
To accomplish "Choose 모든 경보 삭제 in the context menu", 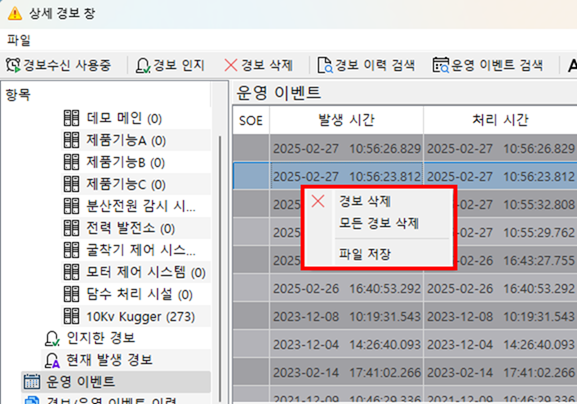I will click(379, 223).
